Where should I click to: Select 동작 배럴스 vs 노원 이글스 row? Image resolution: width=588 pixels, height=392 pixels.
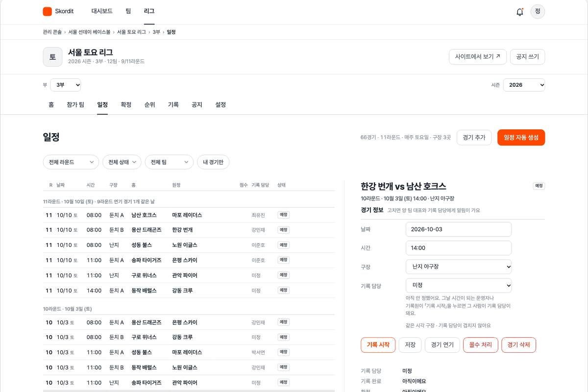coord(189,367)
